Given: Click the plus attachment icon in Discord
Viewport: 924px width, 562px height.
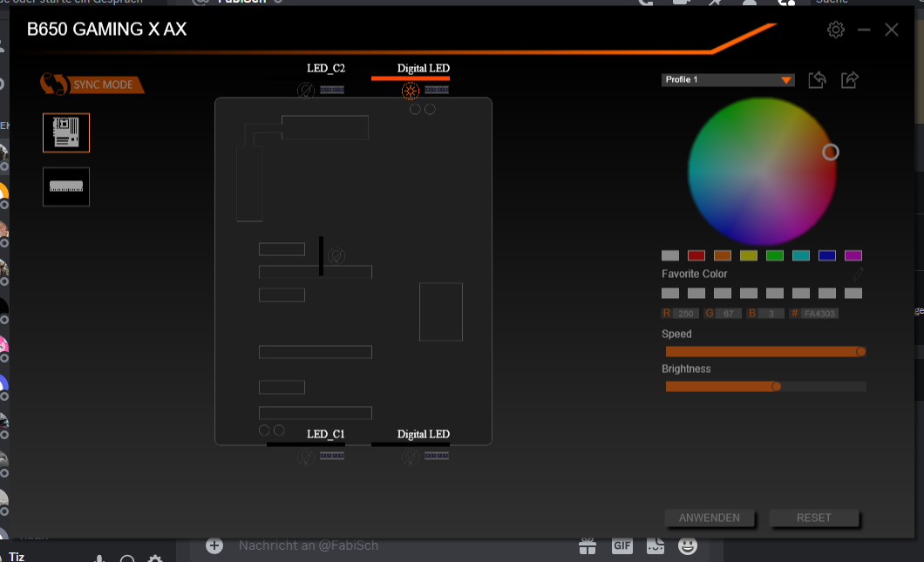Looking at the screenshot, I should click(x=214, y=545).
